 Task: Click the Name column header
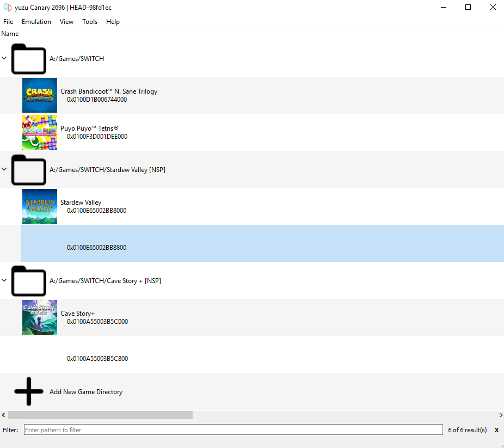pos(10,34)
